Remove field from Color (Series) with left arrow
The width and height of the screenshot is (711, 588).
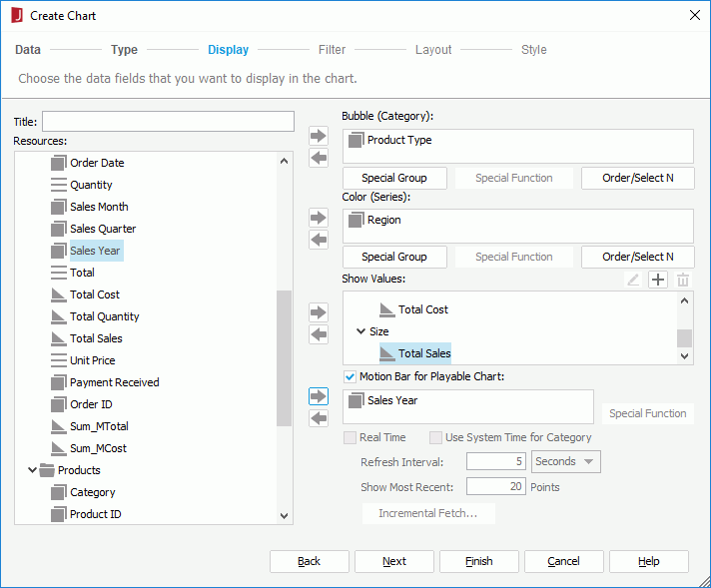[x=319, y=240]
